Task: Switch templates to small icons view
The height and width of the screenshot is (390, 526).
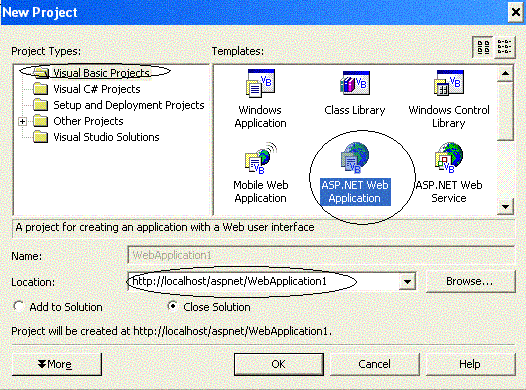Action: pos(504,48)
